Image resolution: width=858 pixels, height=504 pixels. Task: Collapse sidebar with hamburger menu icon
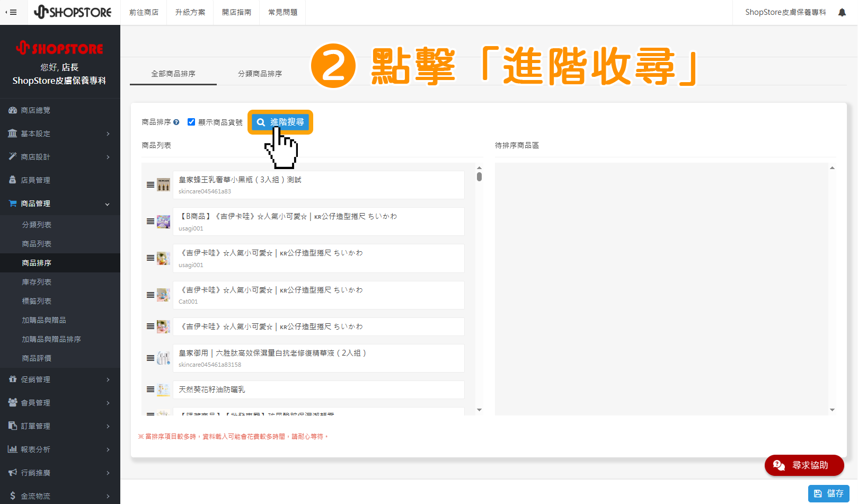click(x=11, y=12)
